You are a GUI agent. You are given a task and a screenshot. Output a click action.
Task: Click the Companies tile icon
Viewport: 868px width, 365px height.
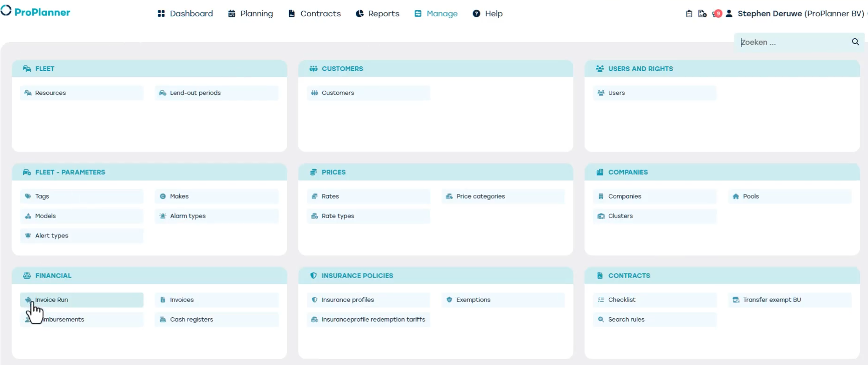click(x=601, y=196)
